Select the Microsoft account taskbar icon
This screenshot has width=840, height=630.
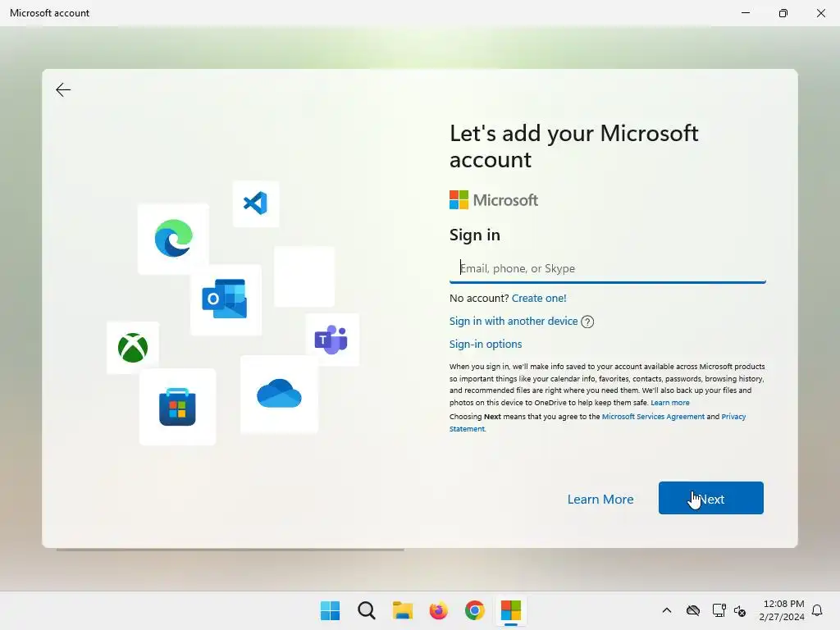(510, 610)
